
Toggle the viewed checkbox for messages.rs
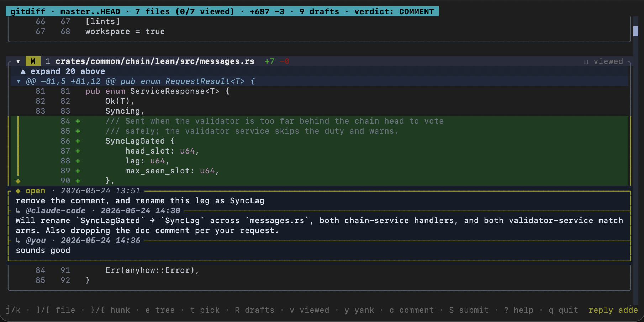click(586, 61)
